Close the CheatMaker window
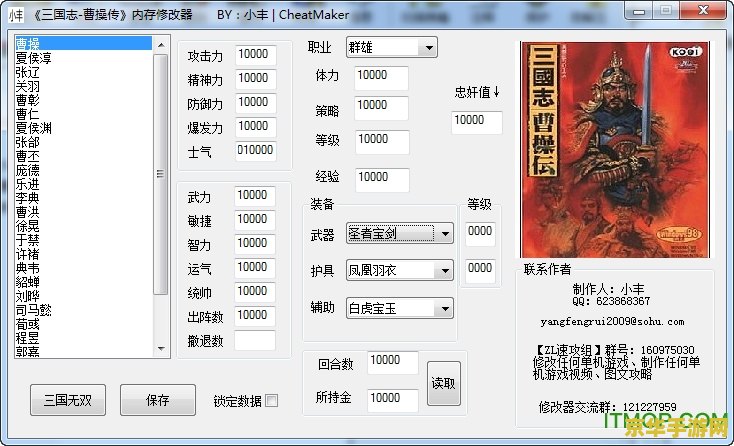This screenshot has width=734, height=446. (x=703, y=11)
